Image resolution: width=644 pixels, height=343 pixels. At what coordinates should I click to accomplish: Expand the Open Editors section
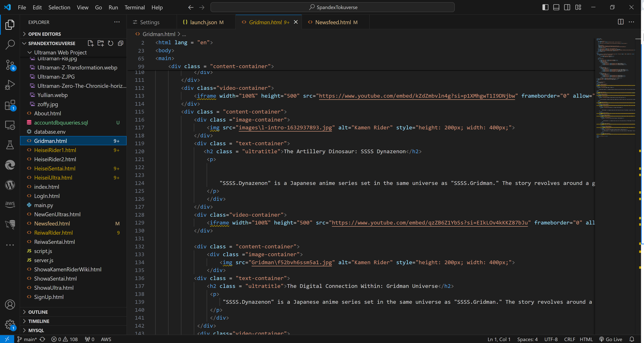pos(73,34)
